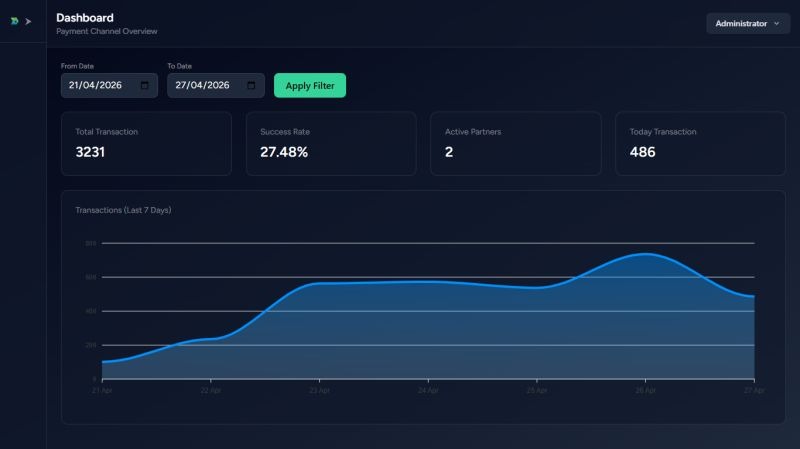Select the Today Transaction card

700,143
